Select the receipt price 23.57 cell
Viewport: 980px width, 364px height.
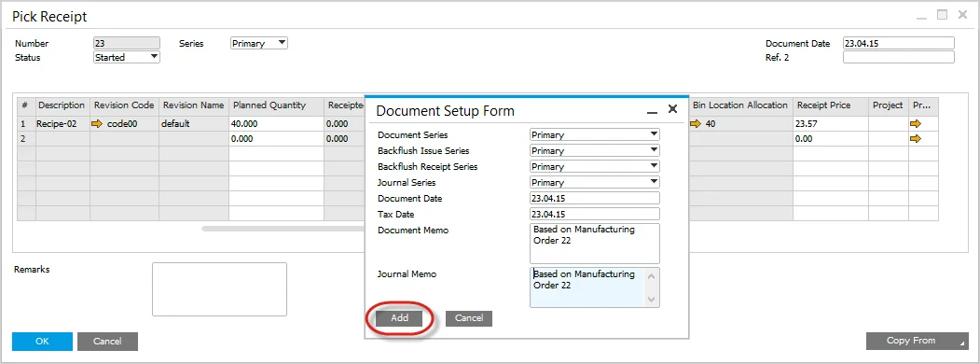[831, 124]
